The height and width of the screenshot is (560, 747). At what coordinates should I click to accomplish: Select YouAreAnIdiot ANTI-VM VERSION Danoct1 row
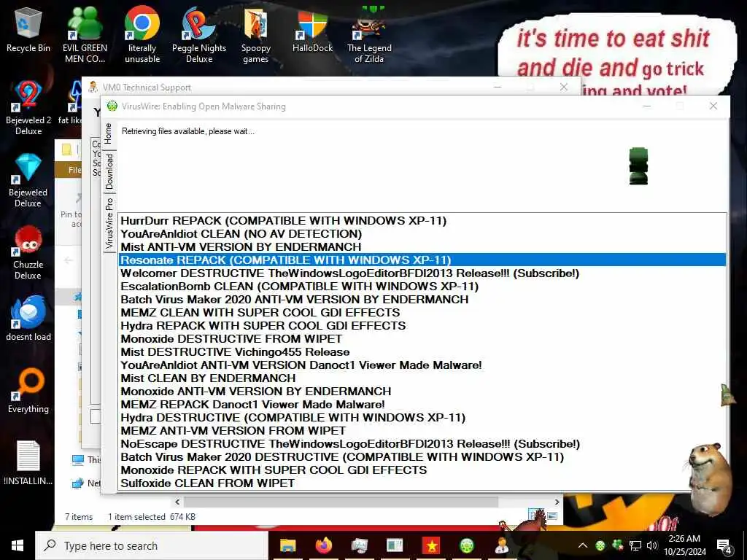pyautogui.click(x=422, y=365)
